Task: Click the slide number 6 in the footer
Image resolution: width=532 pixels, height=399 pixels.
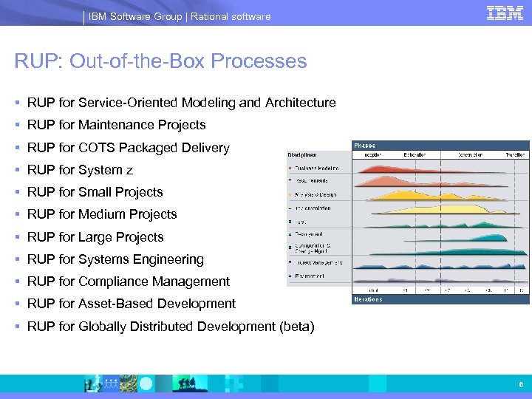Action: [x=521, y=385]
